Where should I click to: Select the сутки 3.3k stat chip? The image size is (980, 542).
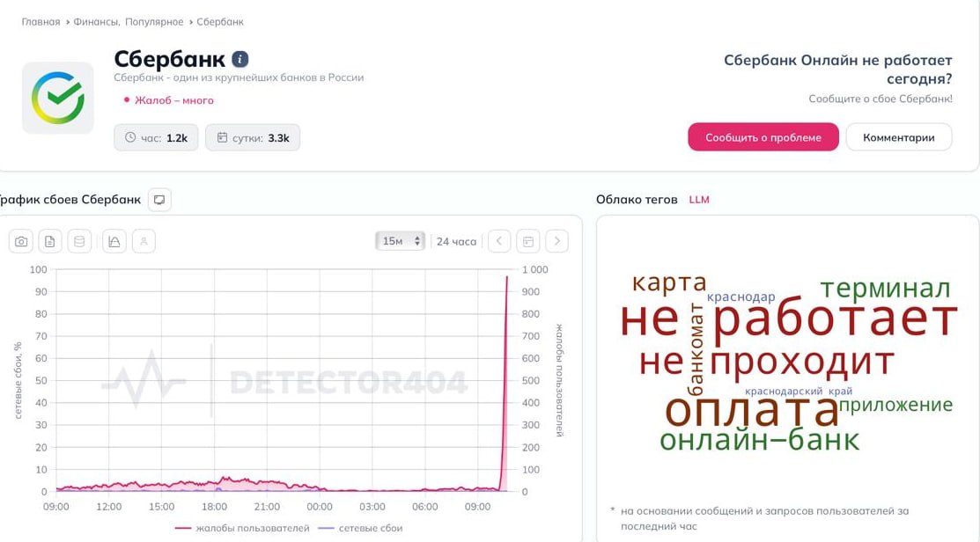pos(253,137)
